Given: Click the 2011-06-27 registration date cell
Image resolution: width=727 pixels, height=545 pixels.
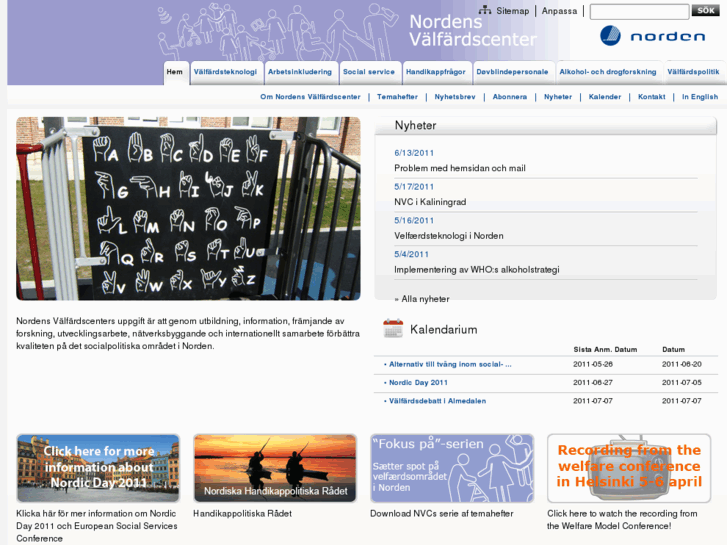Looking at the screenshot, I should 593,383.
